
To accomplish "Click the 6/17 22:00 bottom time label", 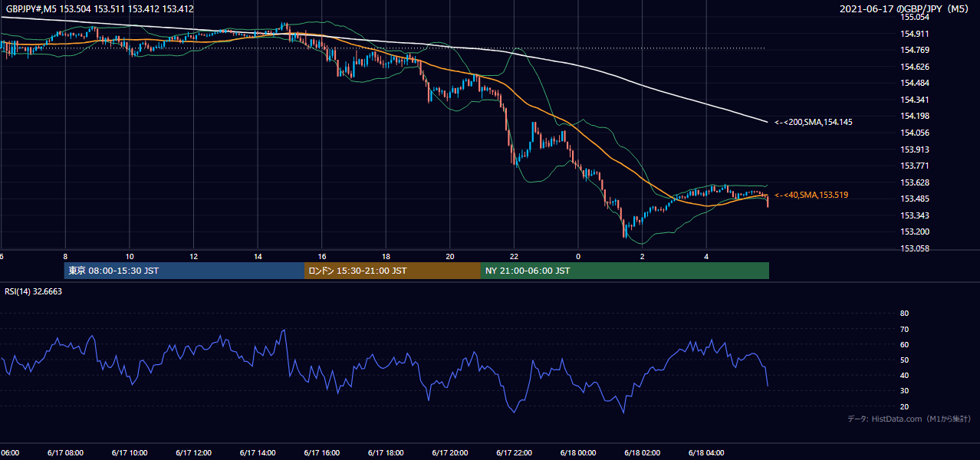I will coord(512,452).
